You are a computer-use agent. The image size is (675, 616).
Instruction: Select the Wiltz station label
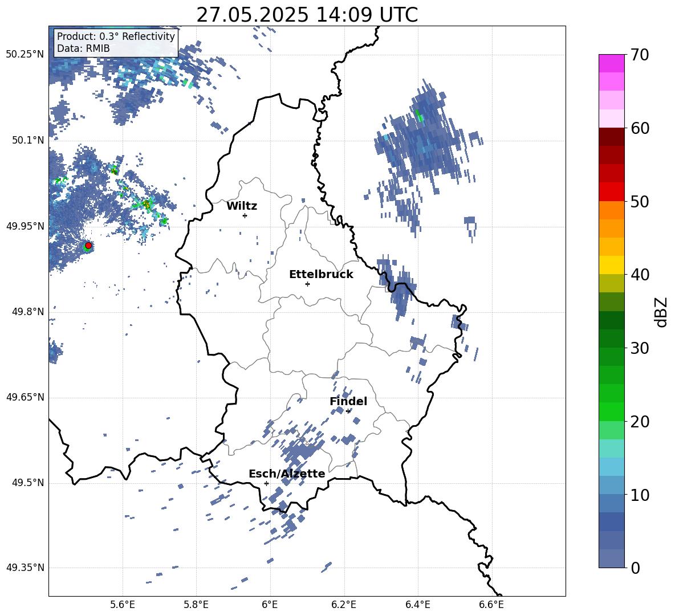pos(242,206)
